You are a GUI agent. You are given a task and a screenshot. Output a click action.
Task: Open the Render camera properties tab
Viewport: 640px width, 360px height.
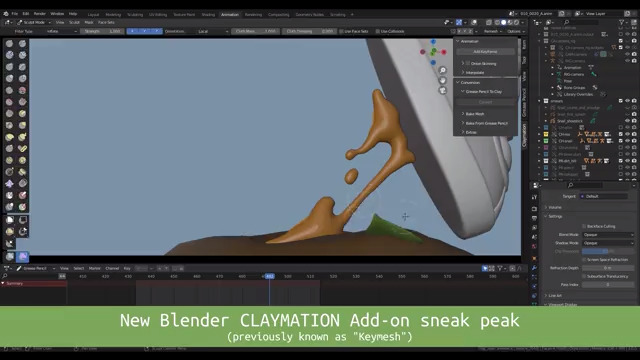tap(534, 209)
